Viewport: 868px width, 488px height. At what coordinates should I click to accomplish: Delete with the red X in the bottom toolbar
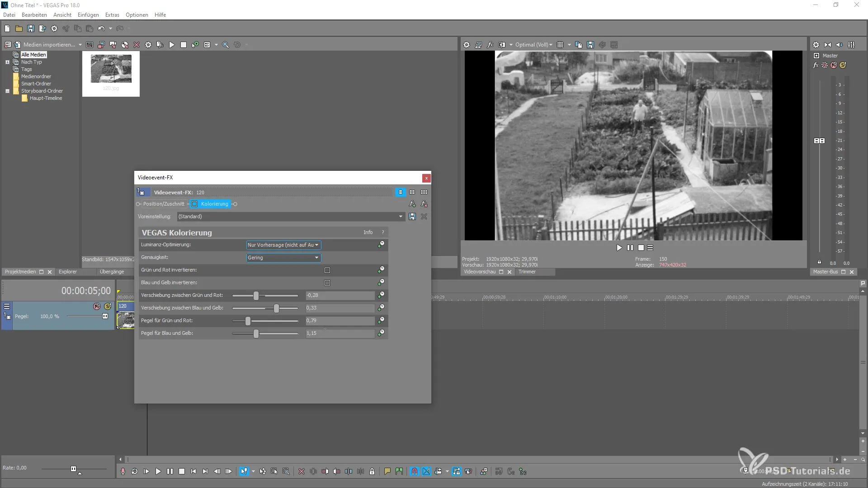302,471
